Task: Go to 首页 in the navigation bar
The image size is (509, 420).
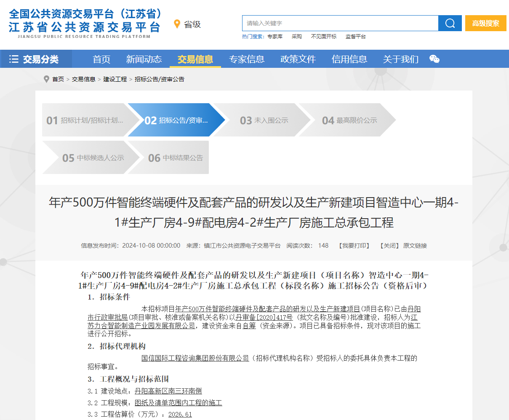Action: (101, 59)
